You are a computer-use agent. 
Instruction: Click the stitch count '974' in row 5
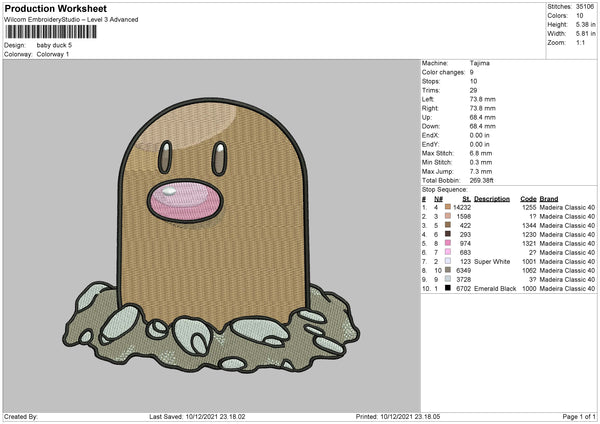tap(466, 243)
